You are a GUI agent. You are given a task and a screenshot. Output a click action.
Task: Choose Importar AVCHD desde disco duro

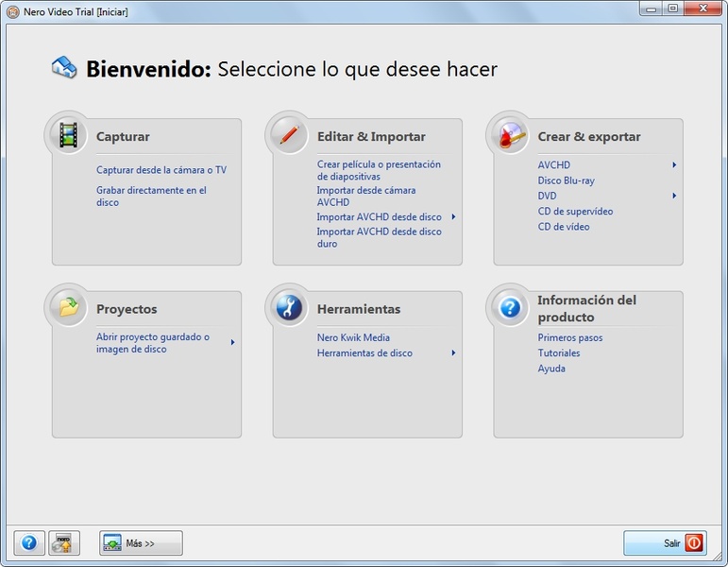coord(380,237)
